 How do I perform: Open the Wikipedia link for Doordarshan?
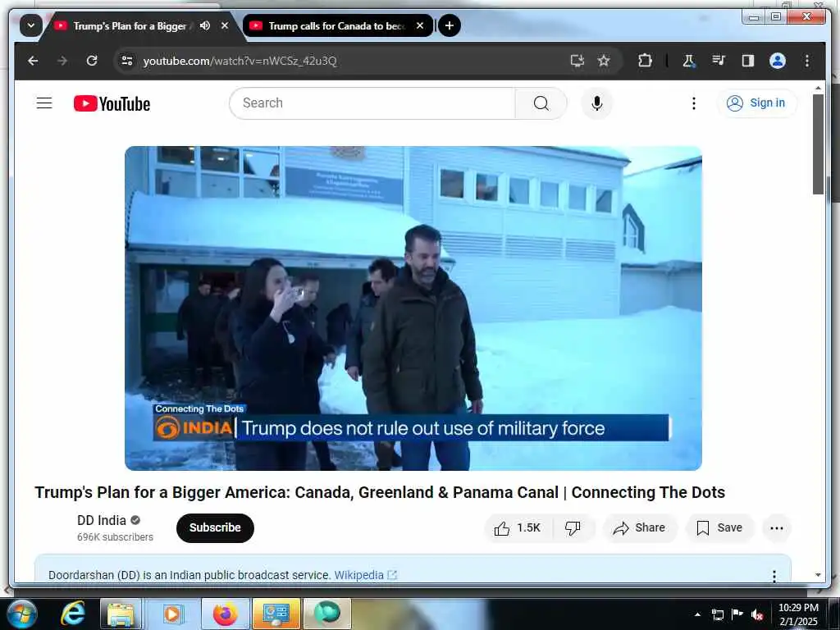pyautogui.click(x=365, y=575)
